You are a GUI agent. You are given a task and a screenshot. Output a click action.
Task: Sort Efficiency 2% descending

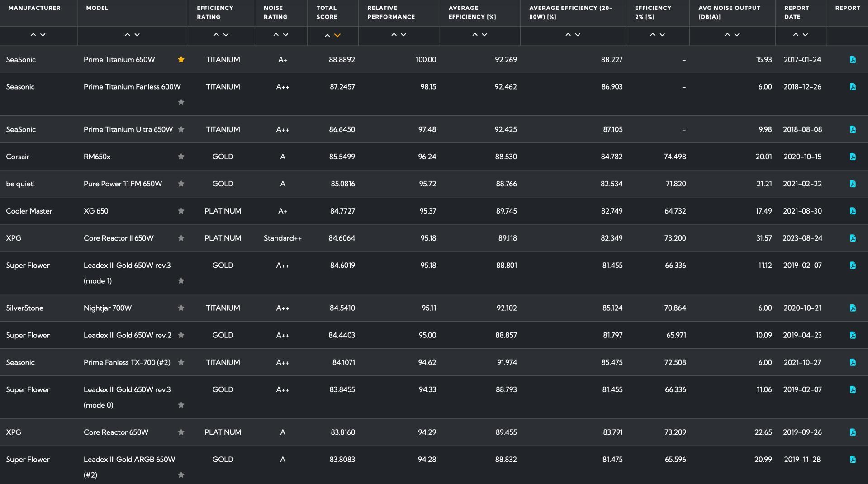pyautogui.click(x=662, y=35)
